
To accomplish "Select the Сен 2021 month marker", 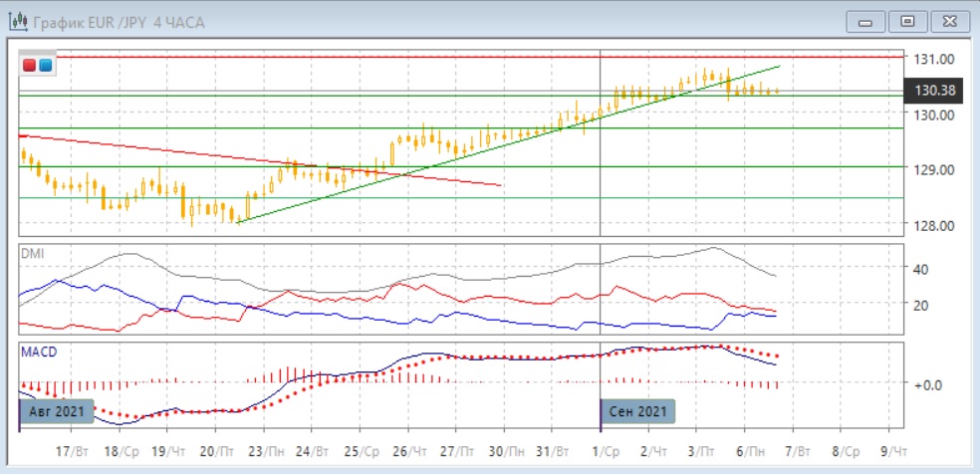I will pyautogui.click(x=638, y=411).
